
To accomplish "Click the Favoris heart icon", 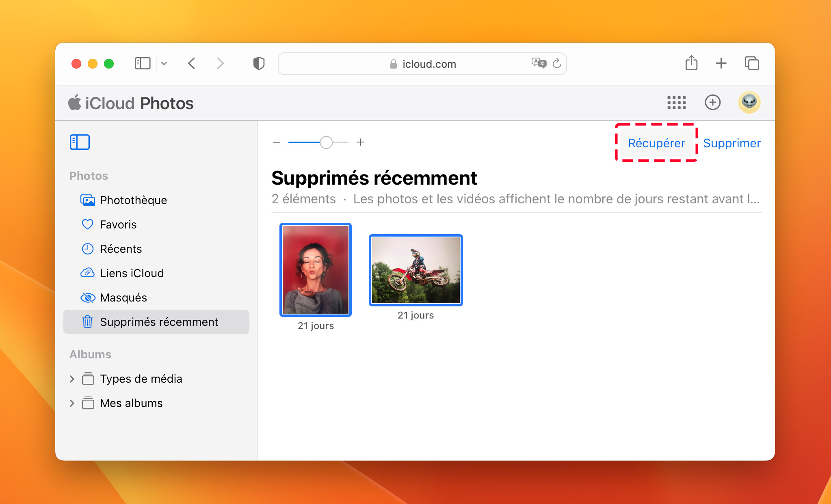I will [87, 224].
